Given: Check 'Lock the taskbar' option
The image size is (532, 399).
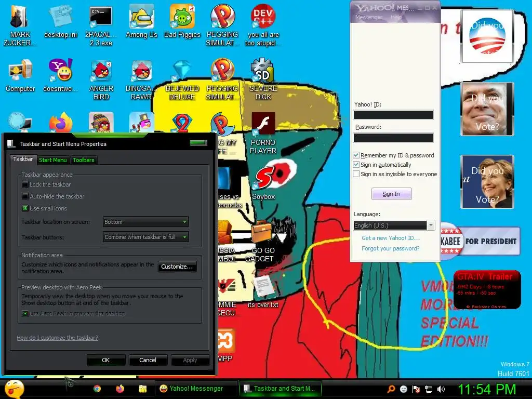Looking at the screenshot, I should click(25, 184).
